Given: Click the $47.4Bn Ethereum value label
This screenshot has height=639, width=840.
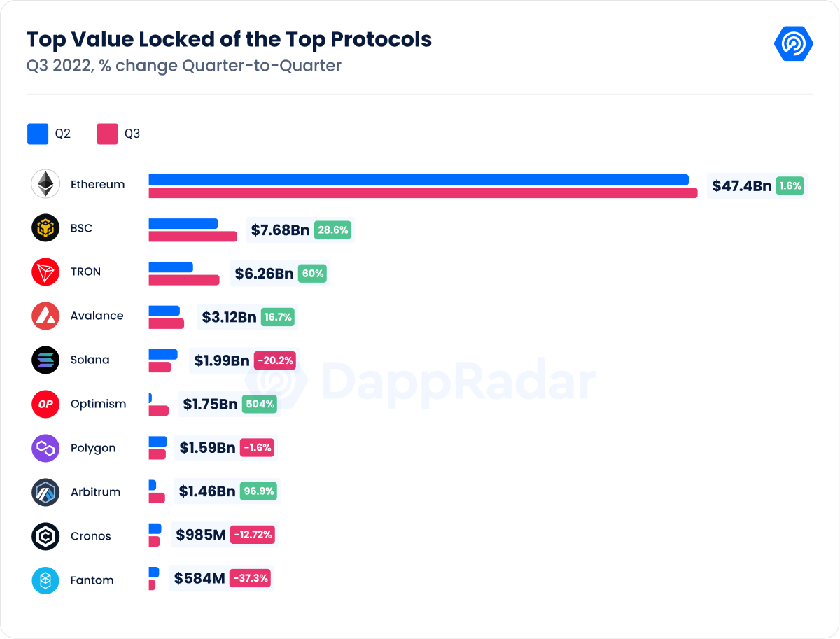Looking at the screenshot, I should [x=742, y=185].
